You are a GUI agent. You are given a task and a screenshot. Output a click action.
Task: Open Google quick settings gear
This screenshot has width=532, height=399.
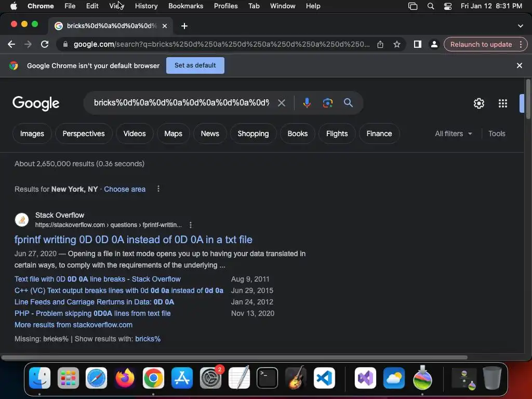pyautogui.click(x=478, y=103)
